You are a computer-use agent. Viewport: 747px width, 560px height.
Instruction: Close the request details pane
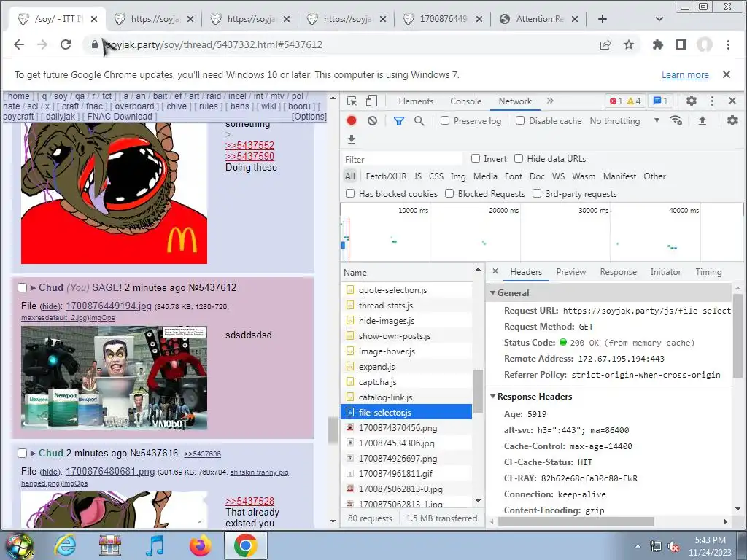click(x=495, y=271)
